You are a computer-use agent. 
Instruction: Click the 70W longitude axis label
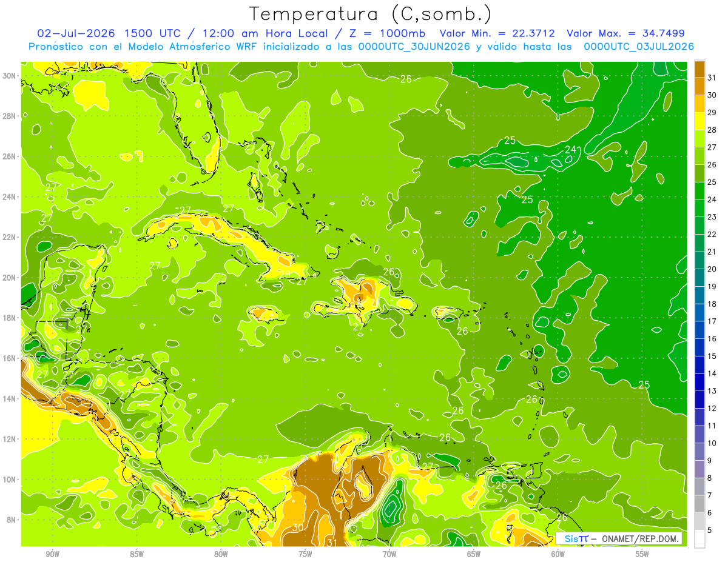pos(389,554)
